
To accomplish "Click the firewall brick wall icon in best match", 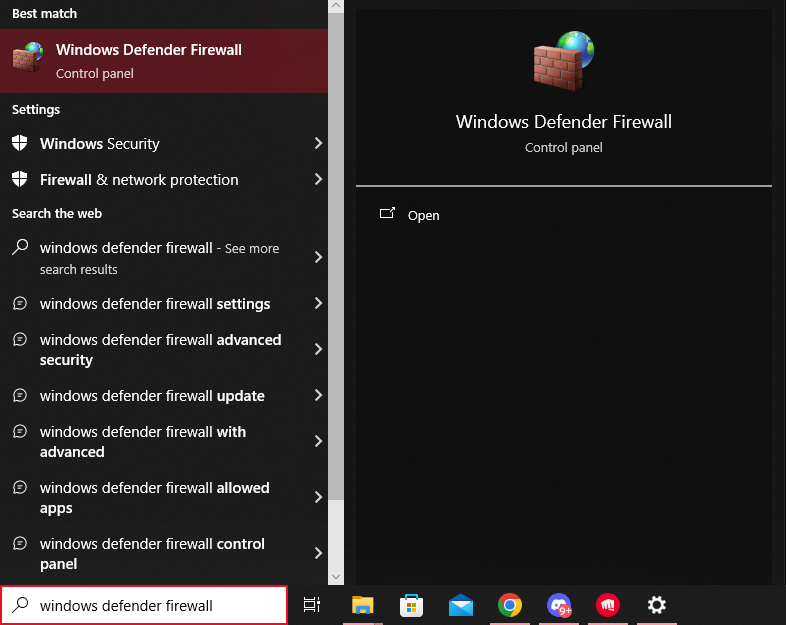I will click(x=28, y=57).
